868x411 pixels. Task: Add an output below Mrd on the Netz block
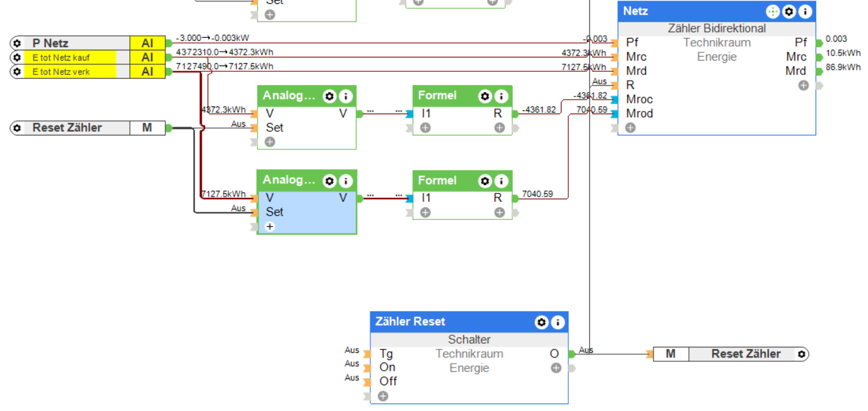click(803, 85)
